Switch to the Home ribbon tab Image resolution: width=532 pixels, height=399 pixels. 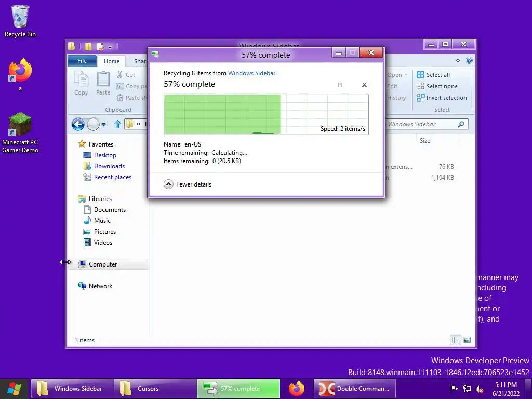pyautogui.click(x=112, y=61)
